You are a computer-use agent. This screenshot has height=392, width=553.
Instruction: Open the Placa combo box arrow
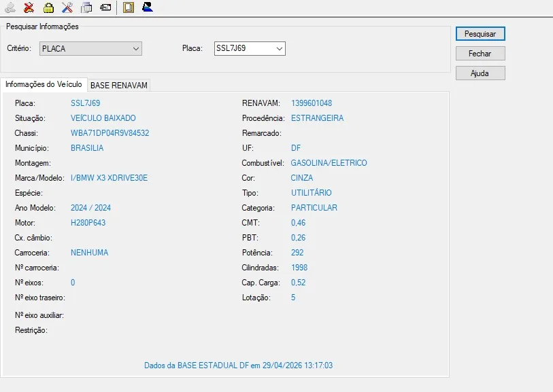(x=280, y=49)
